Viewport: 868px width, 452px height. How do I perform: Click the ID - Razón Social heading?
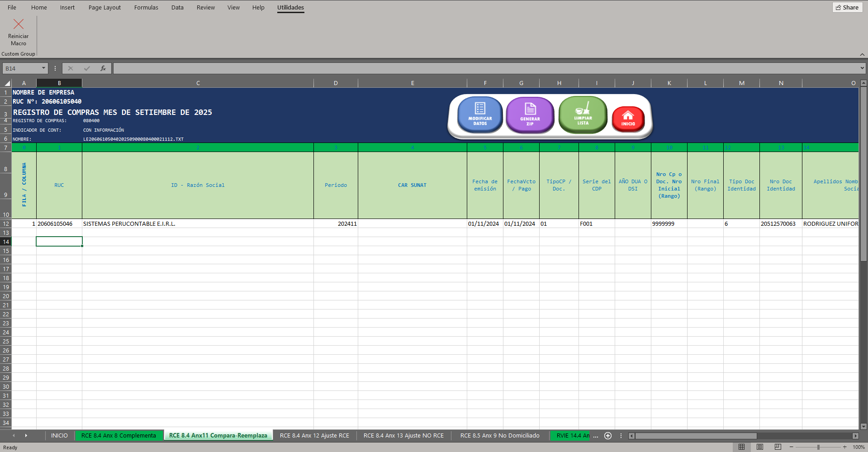(198, 185)
